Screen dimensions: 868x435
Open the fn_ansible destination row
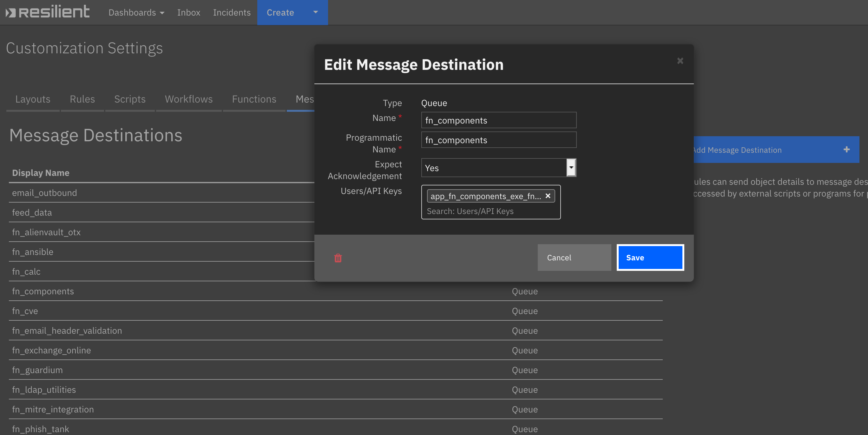tap(162, 252)
